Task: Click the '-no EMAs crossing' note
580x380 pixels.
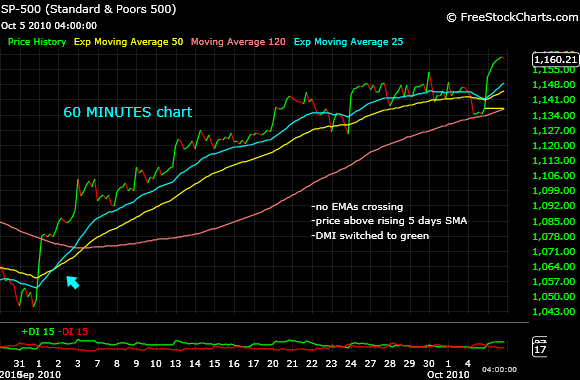Action: pos(357,206)
